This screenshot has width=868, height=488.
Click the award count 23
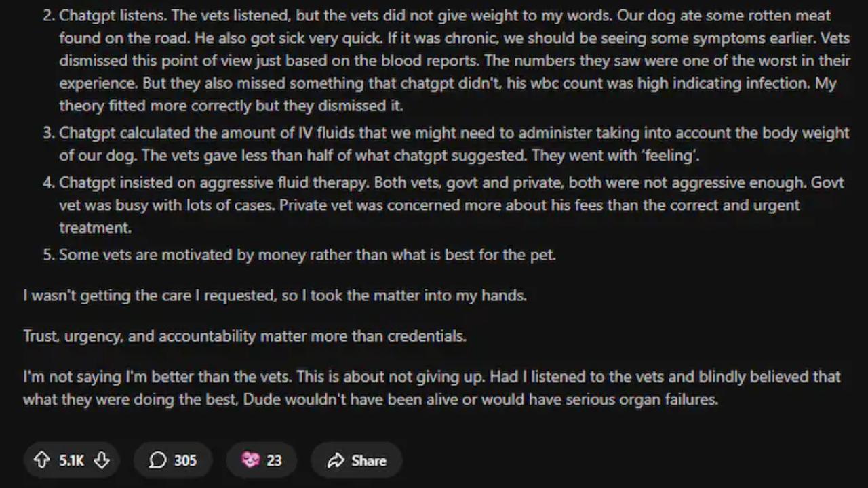(x=274, y=460)
